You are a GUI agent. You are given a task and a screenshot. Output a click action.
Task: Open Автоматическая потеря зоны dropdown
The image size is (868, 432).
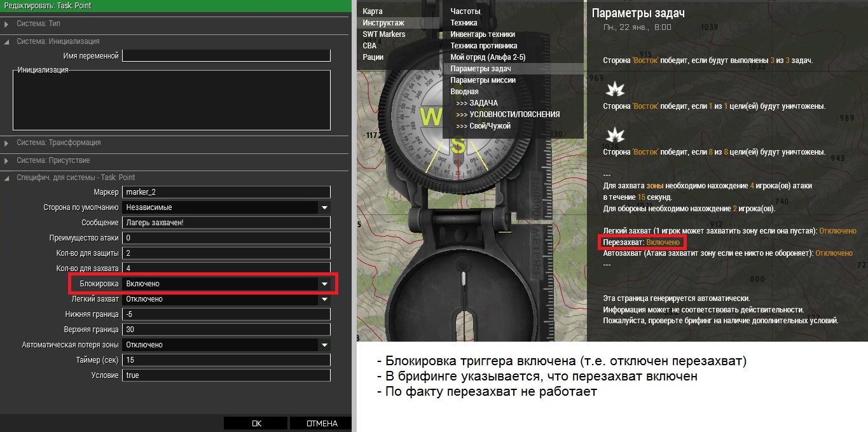[324, 345]
